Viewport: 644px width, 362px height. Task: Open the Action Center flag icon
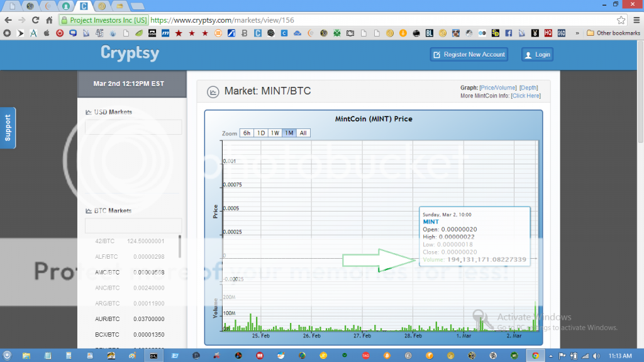tap(562, 356)
